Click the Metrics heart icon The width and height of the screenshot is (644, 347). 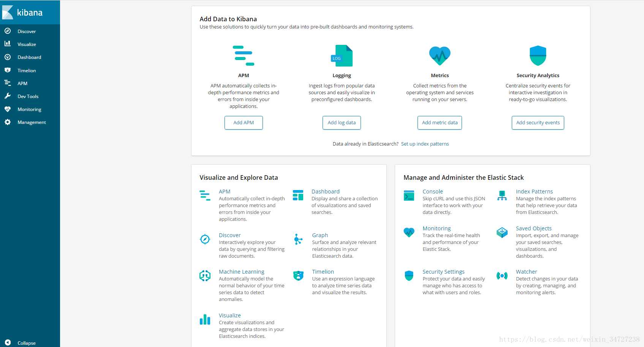(x=440, y=56)
